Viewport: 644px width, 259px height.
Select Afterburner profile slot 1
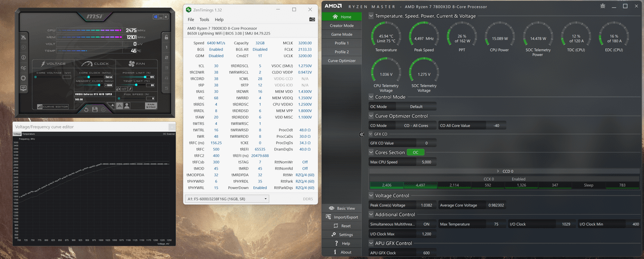point(166,47)
